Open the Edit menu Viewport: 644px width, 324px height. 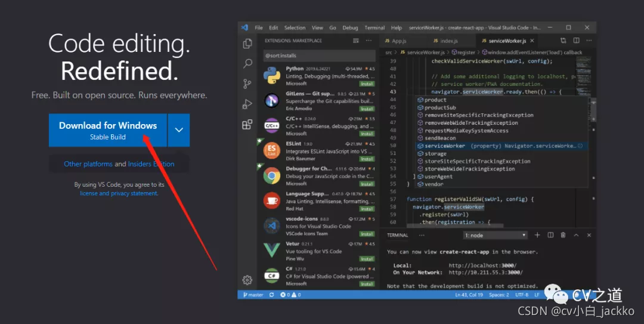(274, 27)
